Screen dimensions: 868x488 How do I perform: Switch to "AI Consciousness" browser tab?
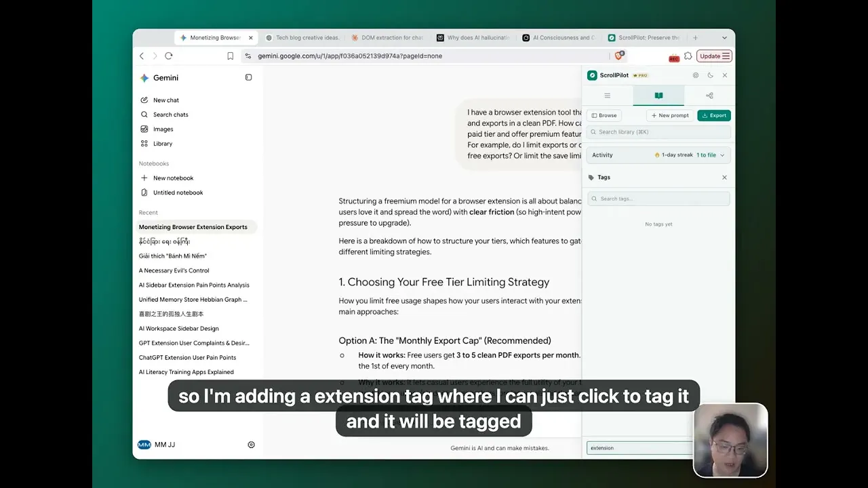pos(559,38)
